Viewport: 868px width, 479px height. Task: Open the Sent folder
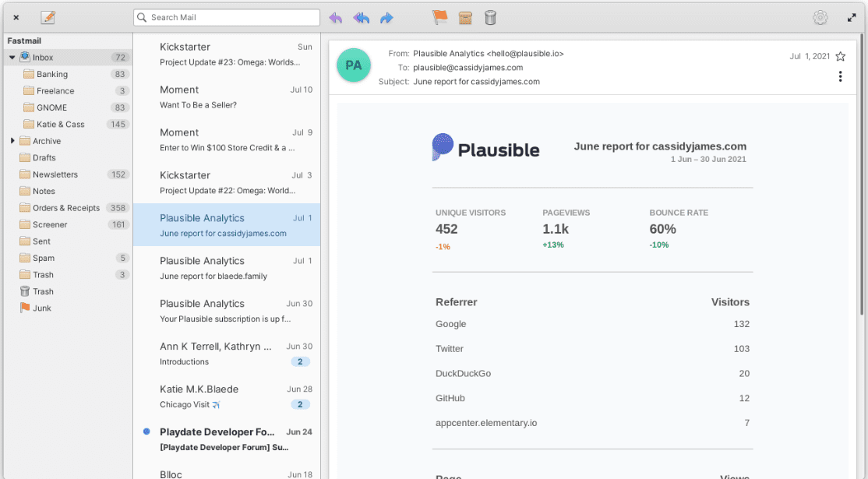click(x=68, y=241)
